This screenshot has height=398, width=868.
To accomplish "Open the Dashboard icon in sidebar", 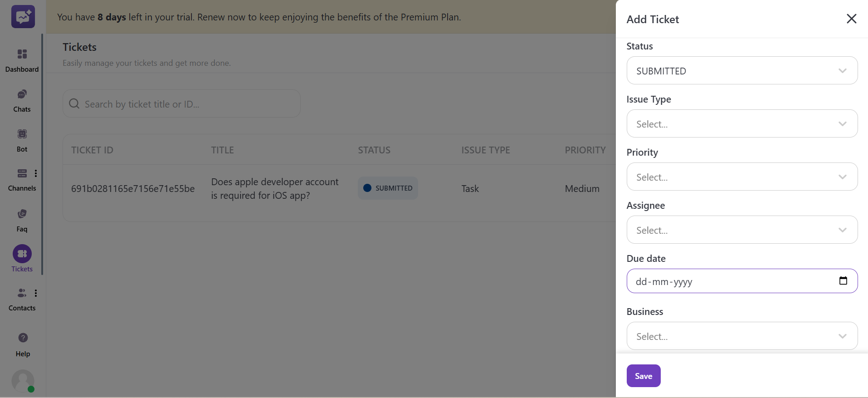I will (22, 54).
